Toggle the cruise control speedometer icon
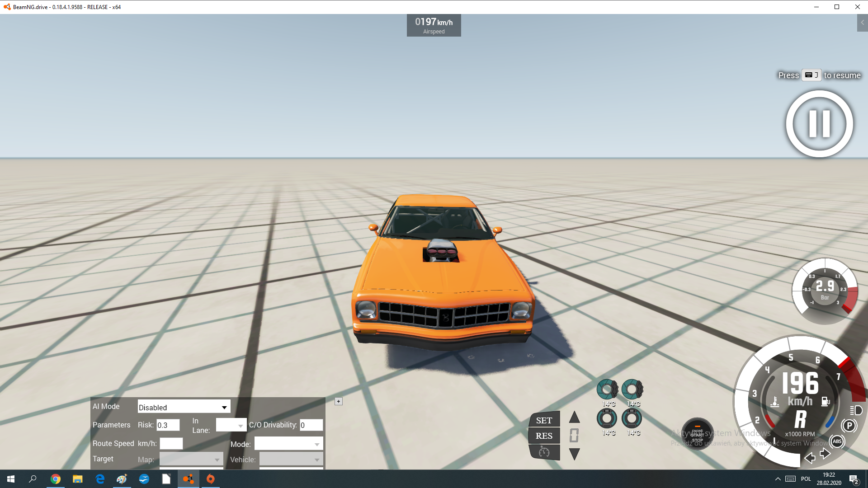This screenshot has height=488, width=868. click(544, 451)
